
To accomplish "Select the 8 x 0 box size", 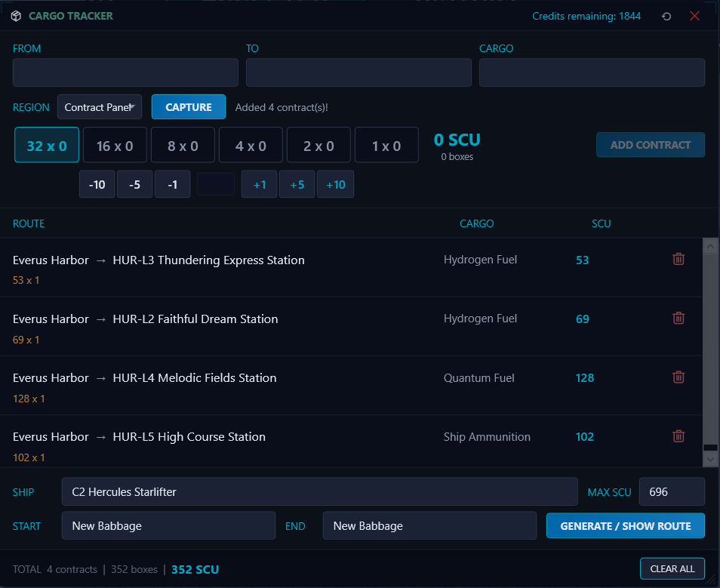I will 183,145.
